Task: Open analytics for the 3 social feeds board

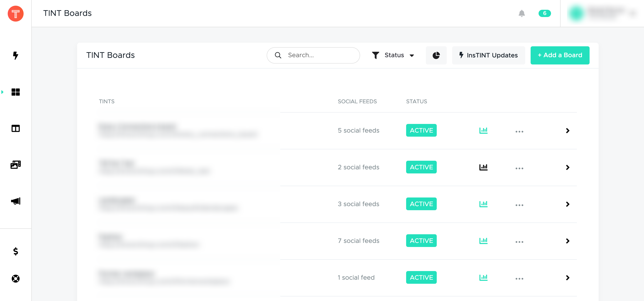Action: (x=483, y=204)
